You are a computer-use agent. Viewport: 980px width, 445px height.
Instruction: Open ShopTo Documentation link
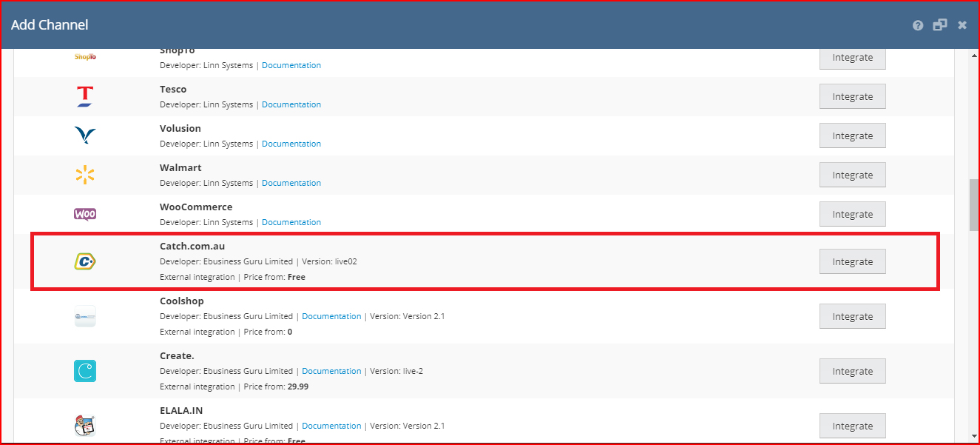tap(291, 65)
